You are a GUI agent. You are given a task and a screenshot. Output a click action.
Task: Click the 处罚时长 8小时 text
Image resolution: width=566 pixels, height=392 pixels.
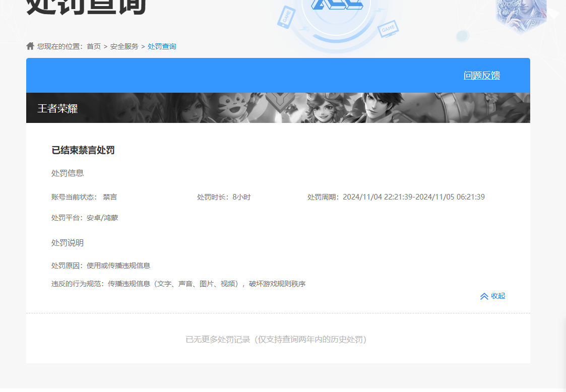coord(224,197)
